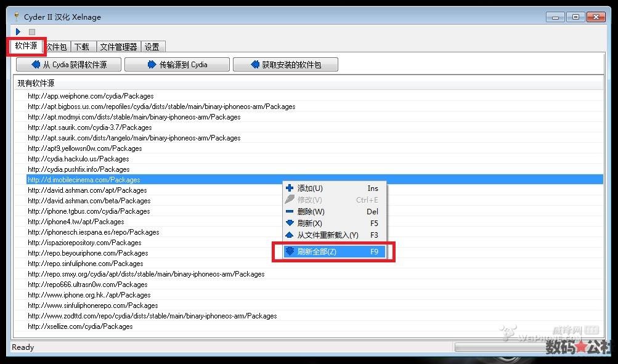This screenshot has width=618, height=364.
Task: Click the up-arrow icon next to 从文件重新载入(Y)
Action: (x=289, y=235)
